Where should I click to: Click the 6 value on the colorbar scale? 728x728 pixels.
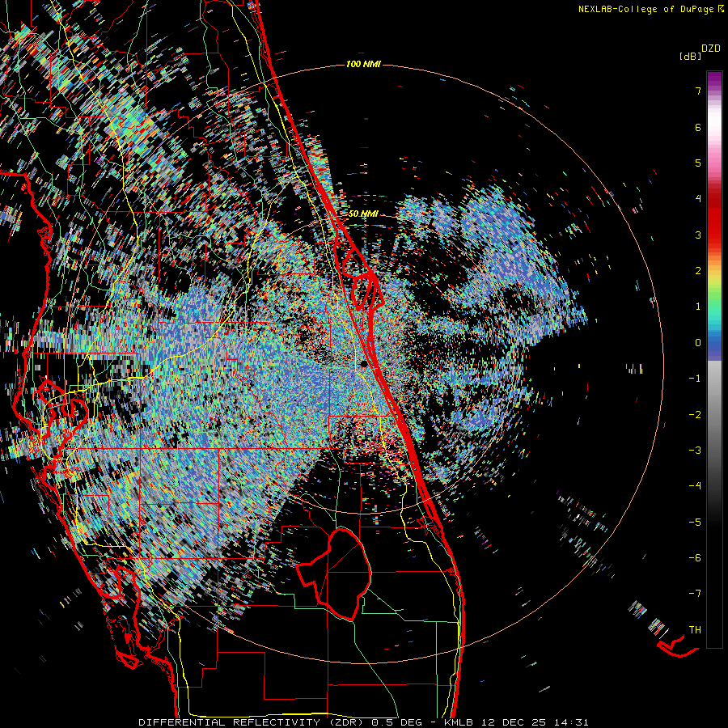tap(698, 127)
